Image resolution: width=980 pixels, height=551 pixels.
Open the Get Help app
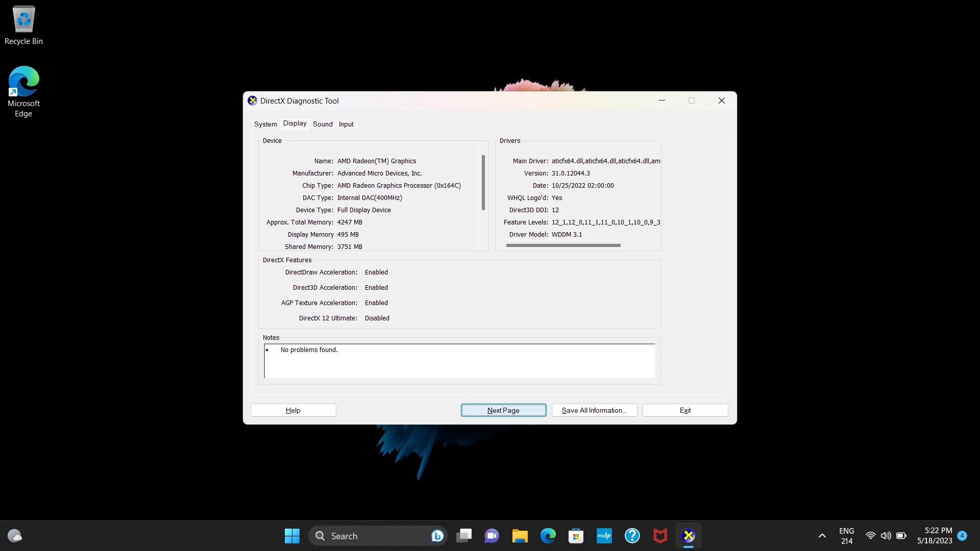click(632, 536)
